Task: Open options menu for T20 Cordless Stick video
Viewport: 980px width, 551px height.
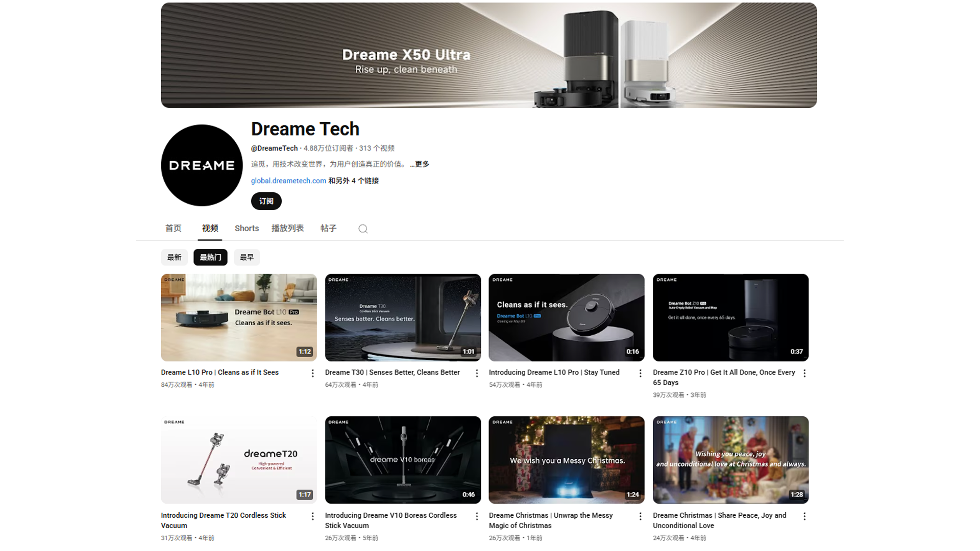Action: pyautogui.click(x=313, y=516)
